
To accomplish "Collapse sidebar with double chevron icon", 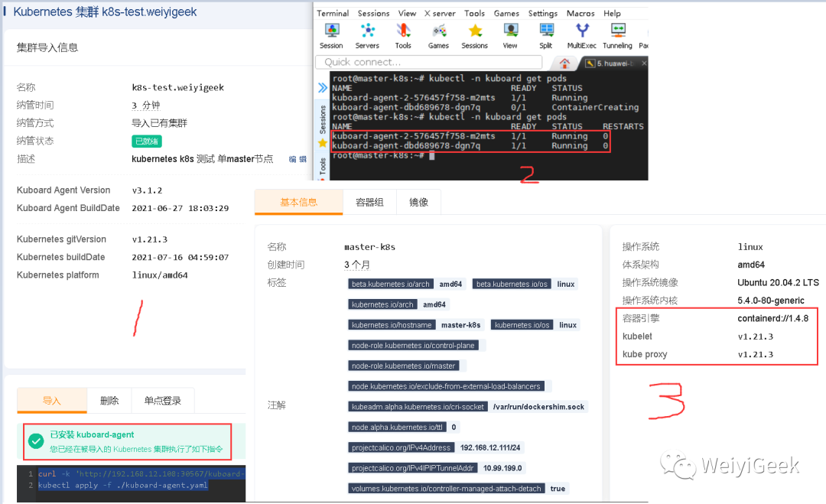I will coord(323,87).
